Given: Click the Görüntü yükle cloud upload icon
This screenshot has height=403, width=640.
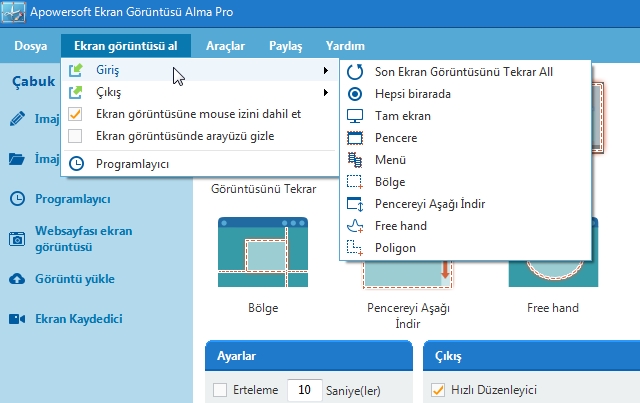Looking at the screenshot, I should point(17,278).
